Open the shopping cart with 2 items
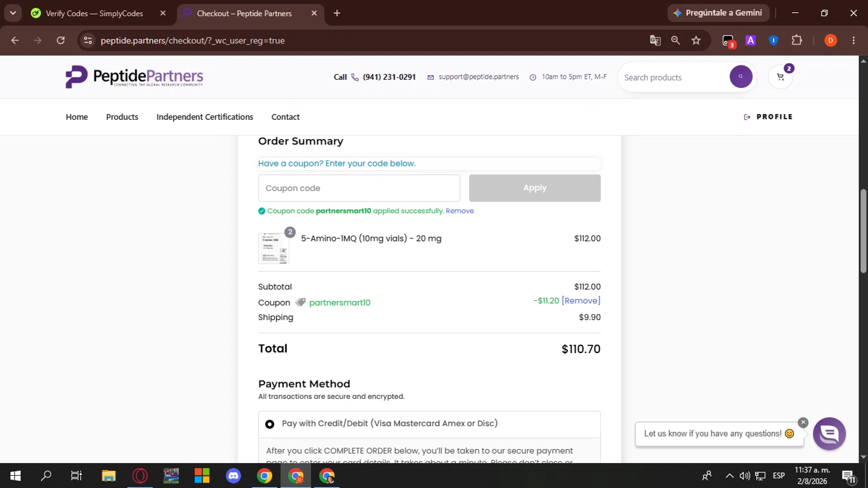 [780, 77]
